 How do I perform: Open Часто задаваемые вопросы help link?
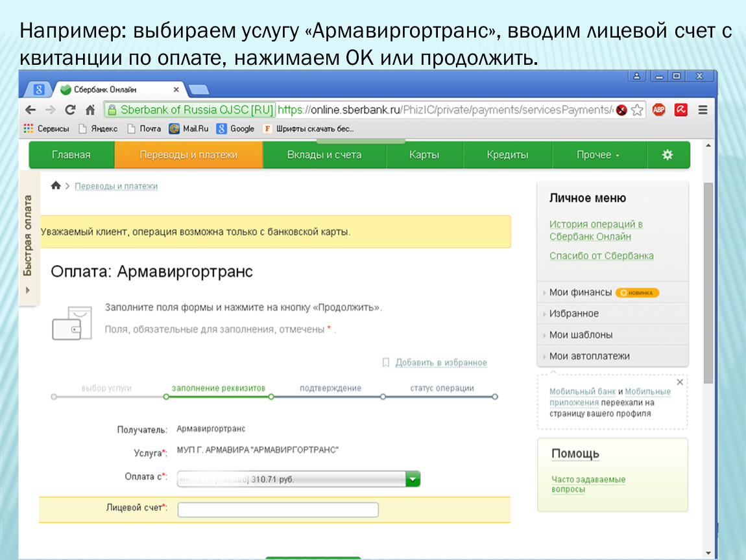588,484
